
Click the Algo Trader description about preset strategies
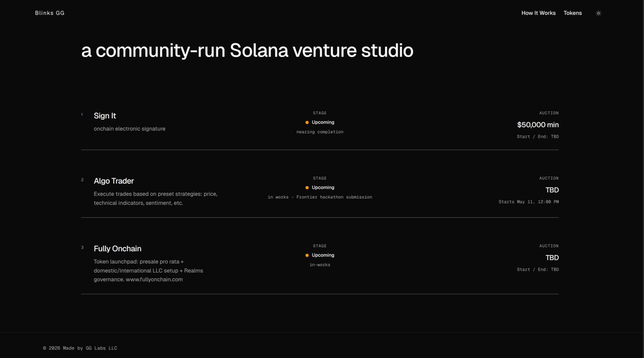156,198
